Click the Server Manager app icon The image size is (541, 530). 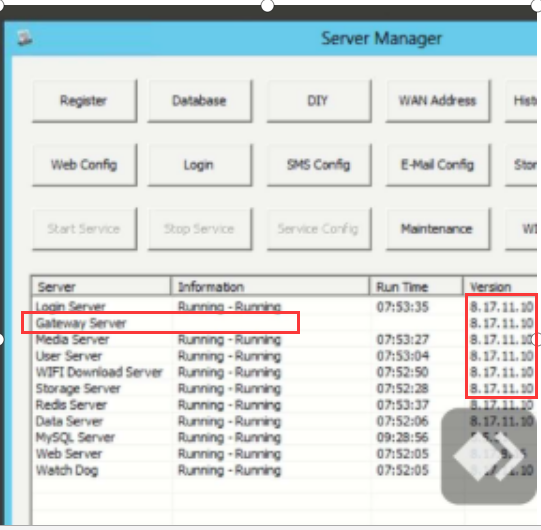tap(25, 38)
